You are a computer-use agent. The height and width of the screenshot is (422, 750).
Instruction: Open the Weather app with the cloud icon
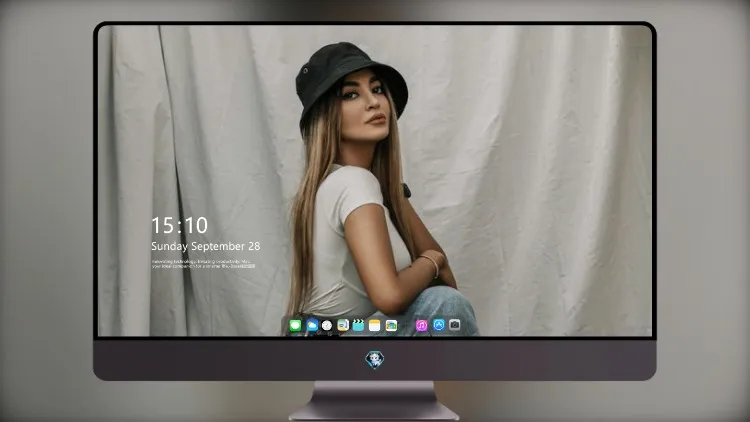tap(312, 326)
